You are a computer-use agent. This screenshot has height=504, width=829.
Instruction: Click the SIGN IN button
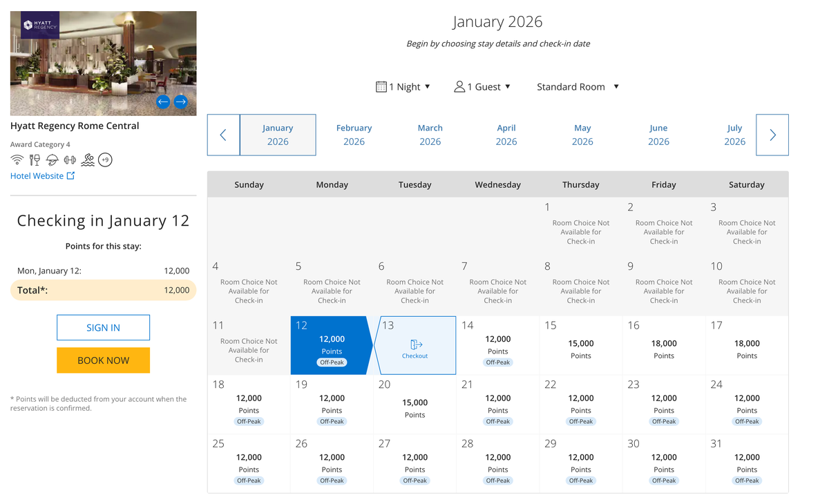tap(103, 327)
